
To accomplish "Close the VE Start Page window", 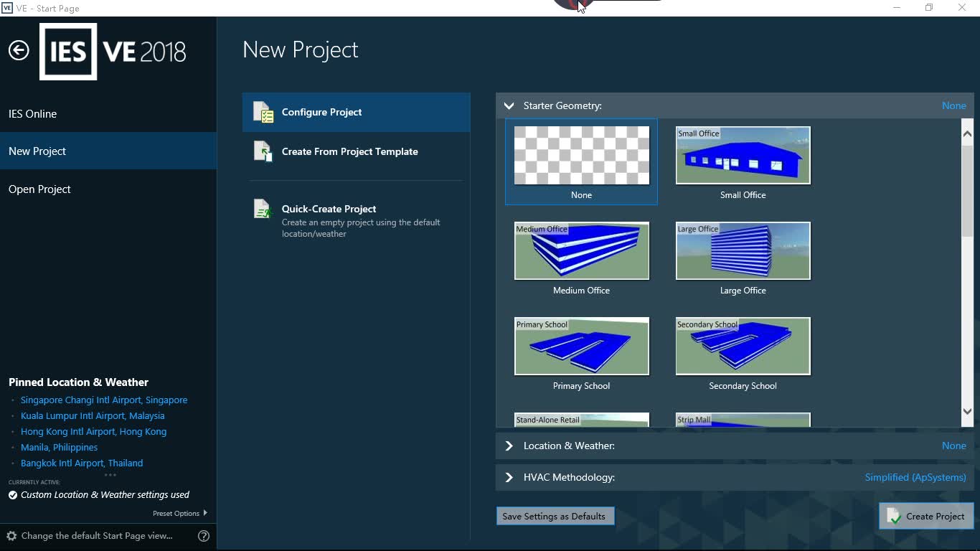I will 962,8.
